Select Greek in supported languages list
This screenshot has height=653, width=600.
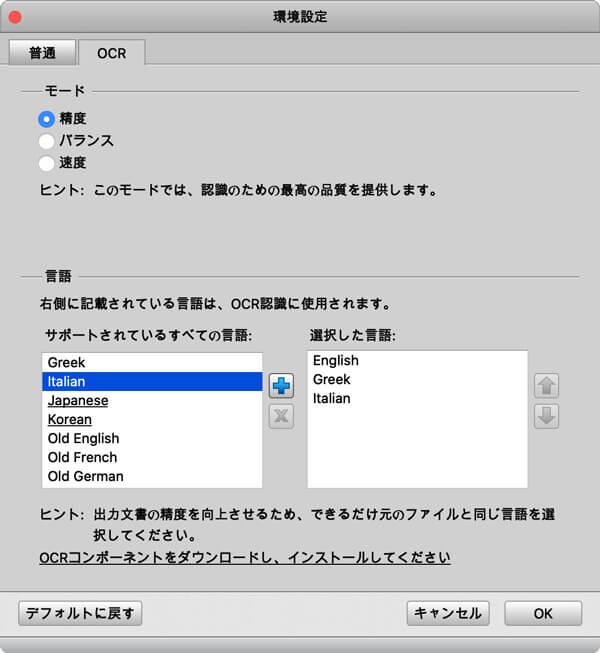coord(152,362)
